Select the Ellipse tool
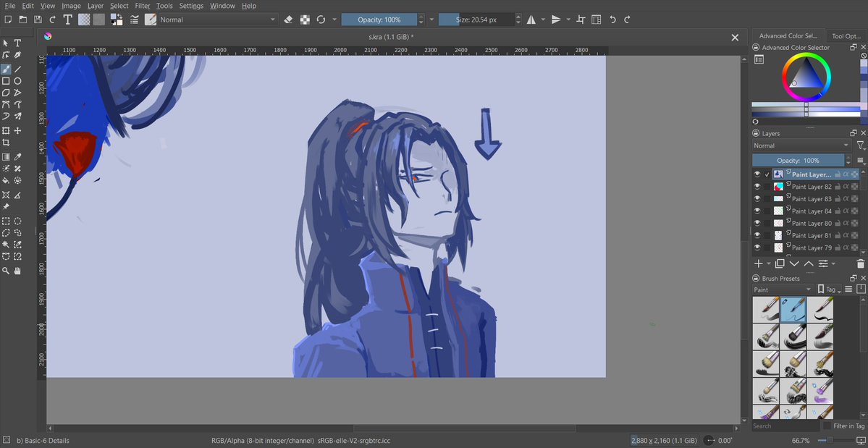Image resolution: width=868 pixels, height=448 pixels. [x=17, y=81]
